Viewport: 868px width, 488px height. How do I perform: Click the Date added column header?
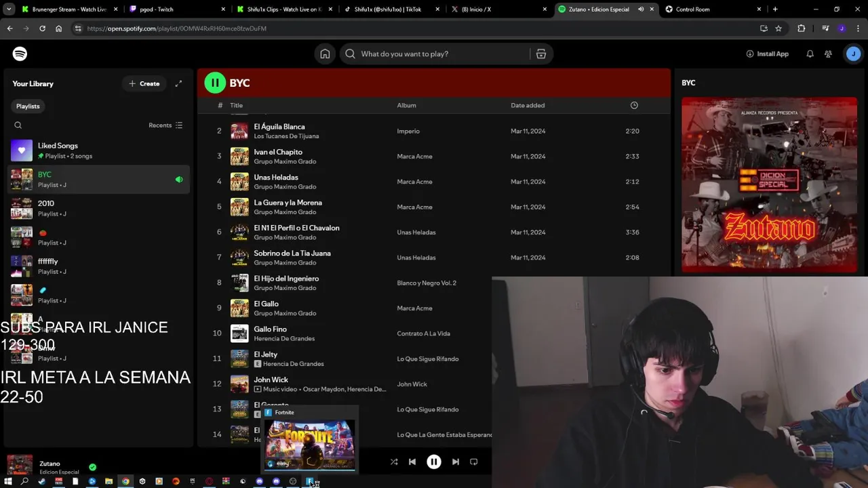(528, 105)
